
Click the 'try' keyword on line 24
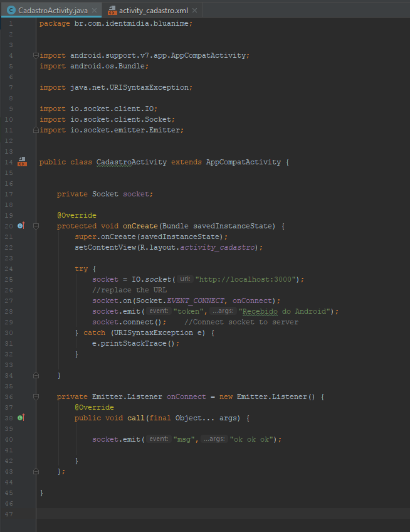(81, 269)
